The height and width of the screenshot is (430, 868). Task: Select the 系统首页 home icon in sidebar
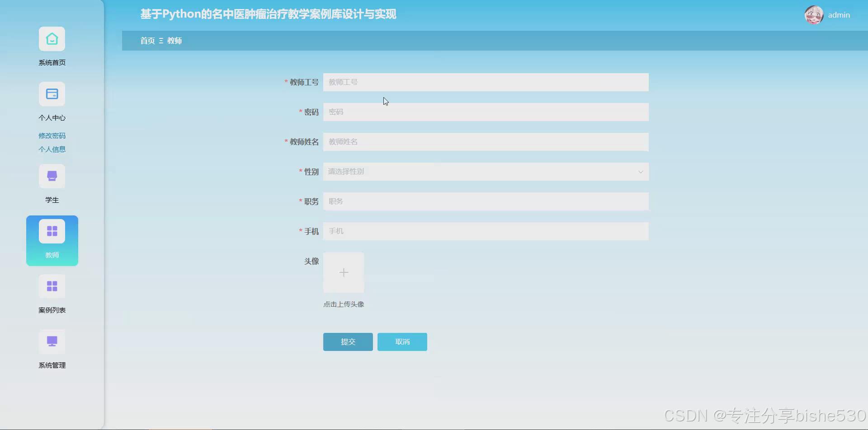coord(52,39)
